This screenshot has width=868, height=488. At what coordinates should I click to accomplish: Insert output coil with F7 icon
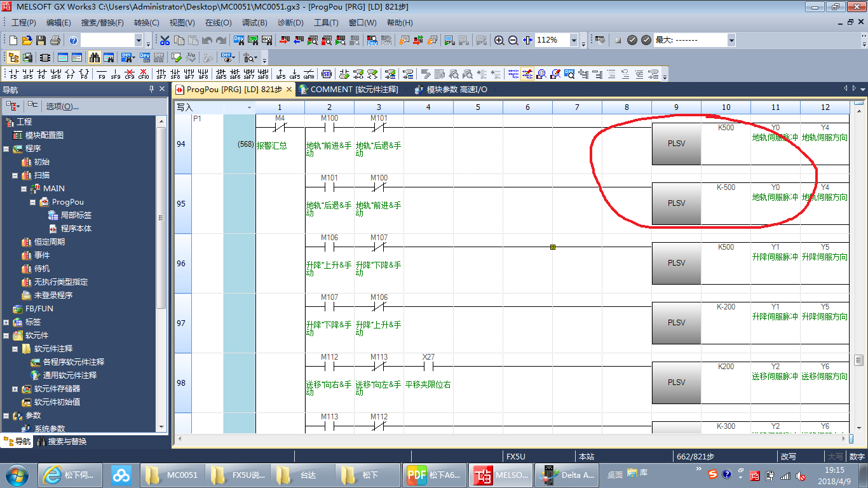(69, 74)
